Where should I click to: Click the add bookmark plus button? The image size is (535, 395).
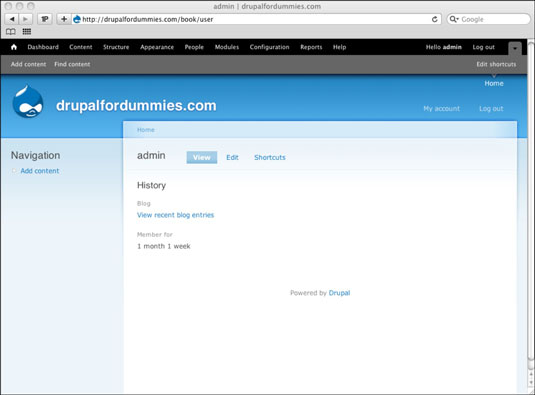64,19
